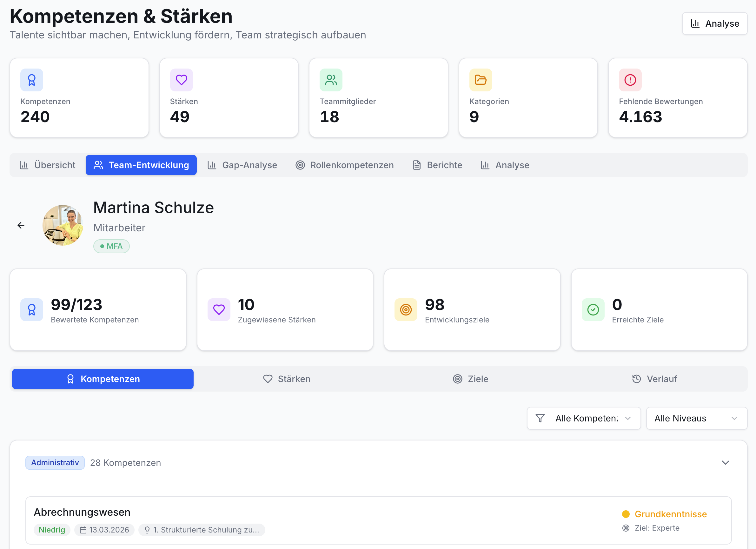The width and height of the screenshot is (756, 549).
Task: Open the Gap-Analyse tab
Action: [x=242, y=165]
